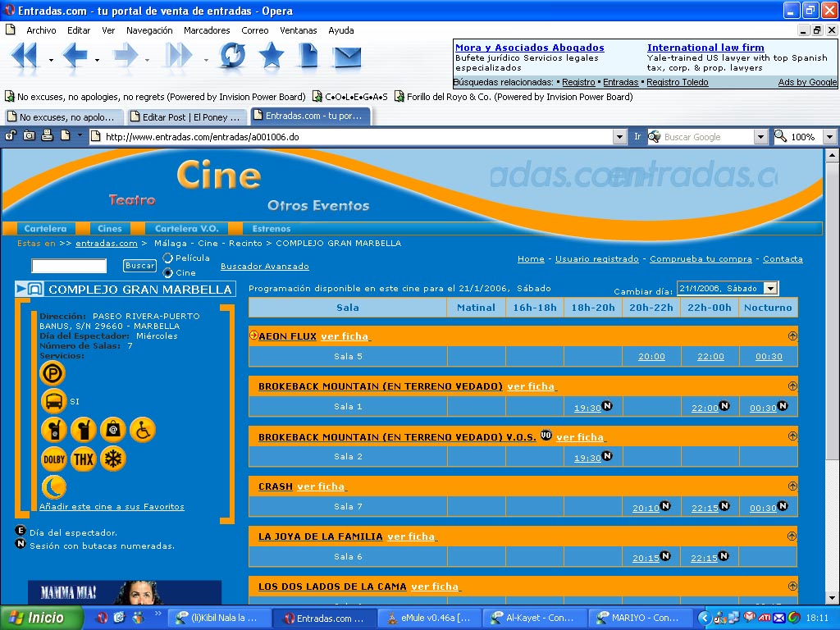
Task: Click Añadir este cine a sus Favoritos
Action: pyautogui.click(x=112, y=506)
